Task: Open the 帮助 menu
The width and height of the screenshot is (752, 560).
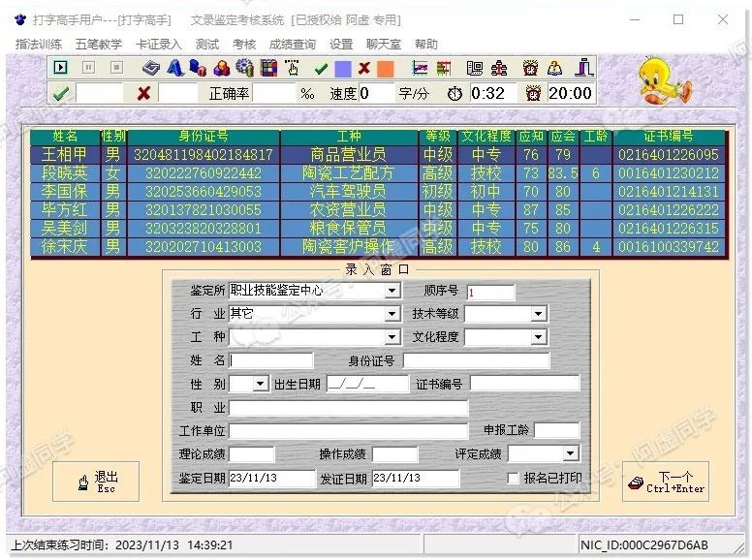Action: click(x=425, y=45)
